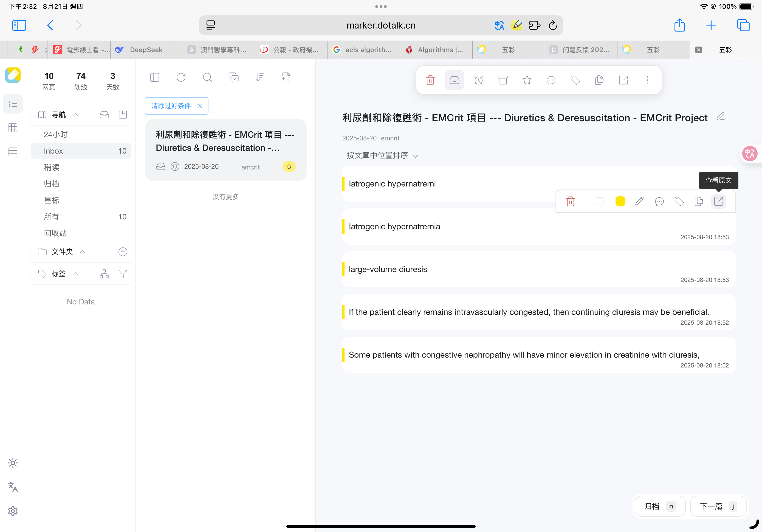
Task: Switch to 'acls algorith...' browser tab
Action: (363, 50)
